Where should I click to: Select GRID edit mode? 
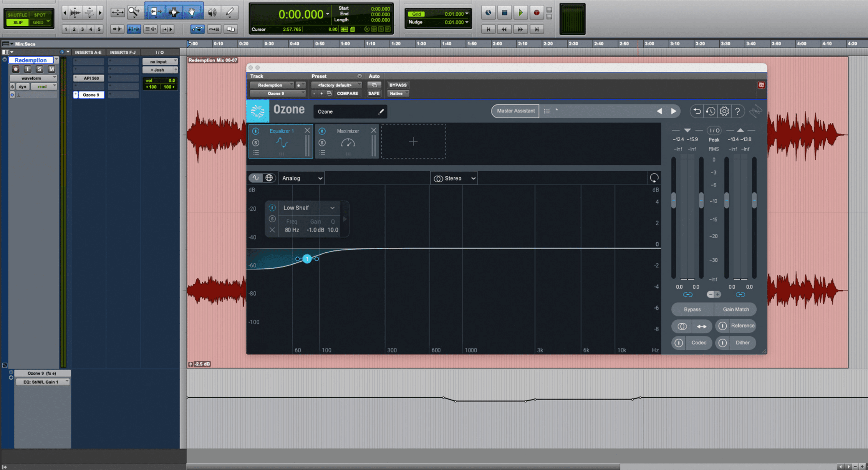(x=40, y=22)
